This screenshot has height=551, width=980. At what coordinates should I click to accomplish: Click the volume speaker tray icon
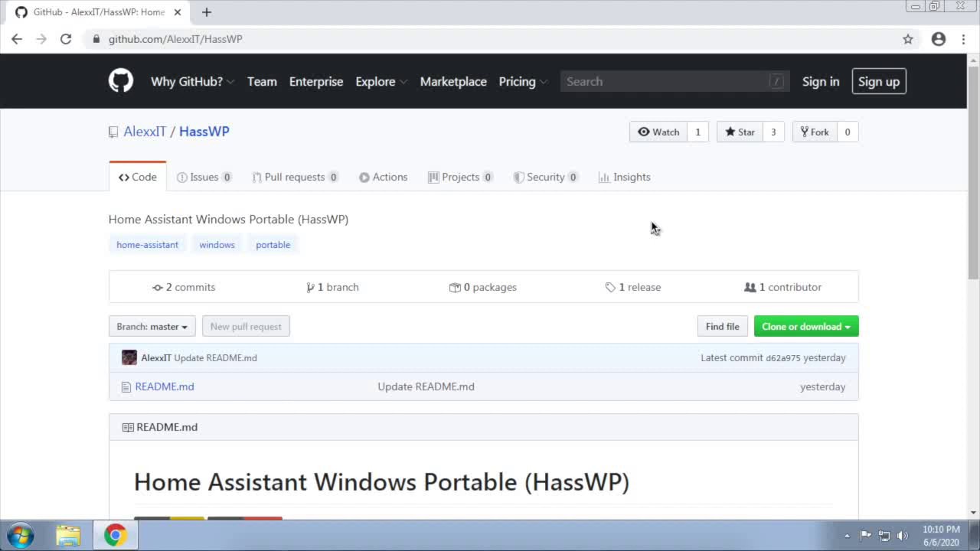[x=902, y=536]
